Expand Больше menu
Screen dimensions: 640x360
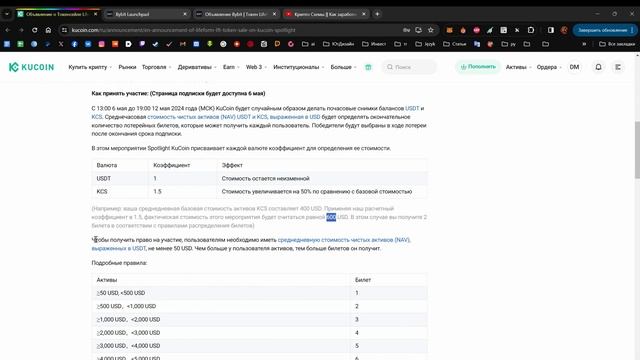point(343,67)
